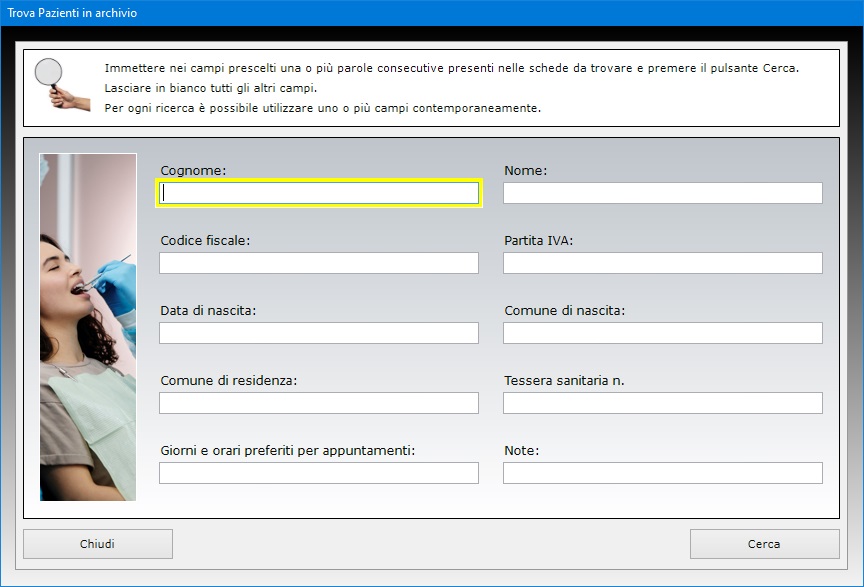This screenshot has width=864, height=587.
Task: Click the Partita IVA label
Action: pyautogui.click(x=538, y=241)
